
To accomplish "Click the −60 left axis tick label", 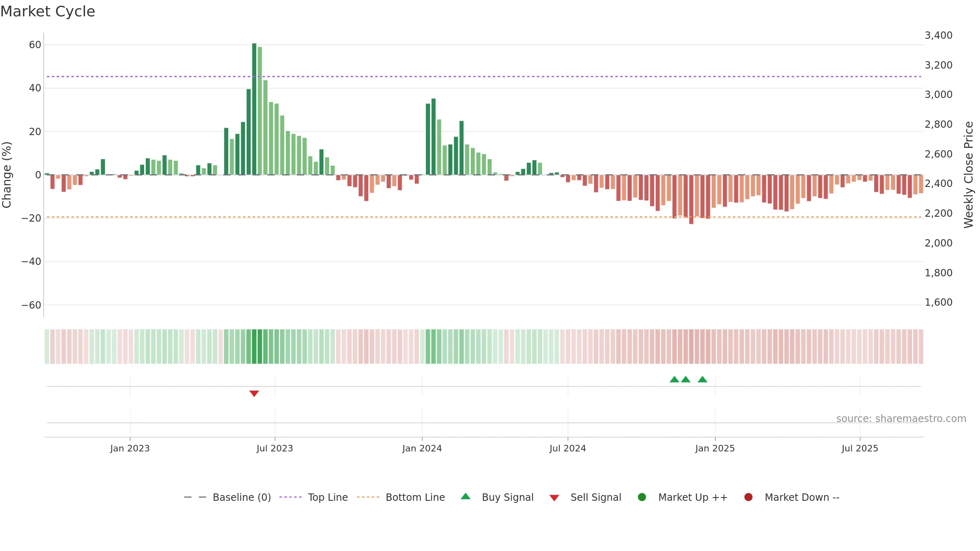I will click(31, 305).
